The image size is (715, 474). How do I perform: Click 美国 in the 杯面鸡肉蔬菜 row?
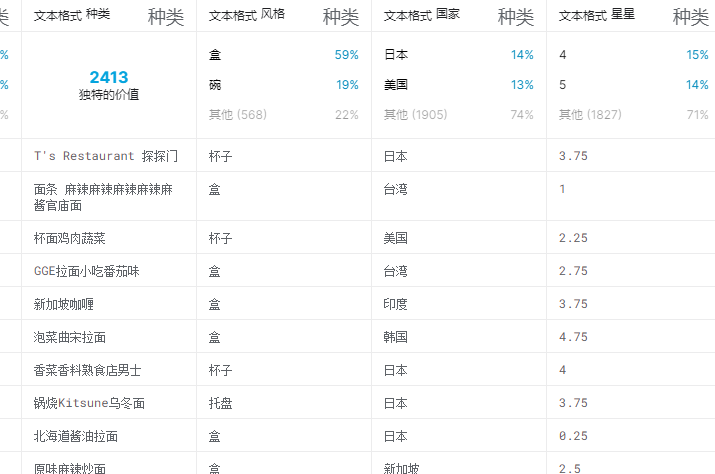395,238
